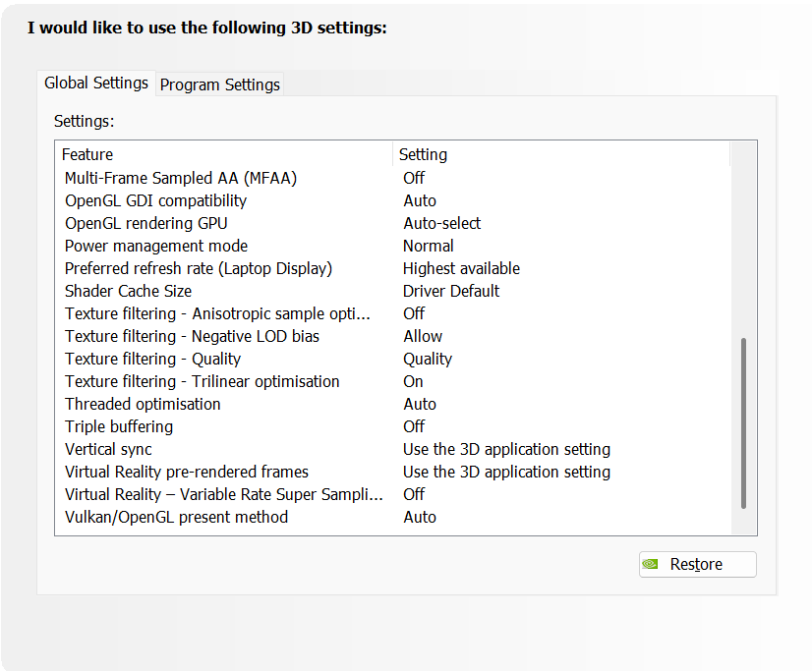812x671 pixels.
Task: Select Vulkan/OpenGL present method row
Action: coord(176,517)
